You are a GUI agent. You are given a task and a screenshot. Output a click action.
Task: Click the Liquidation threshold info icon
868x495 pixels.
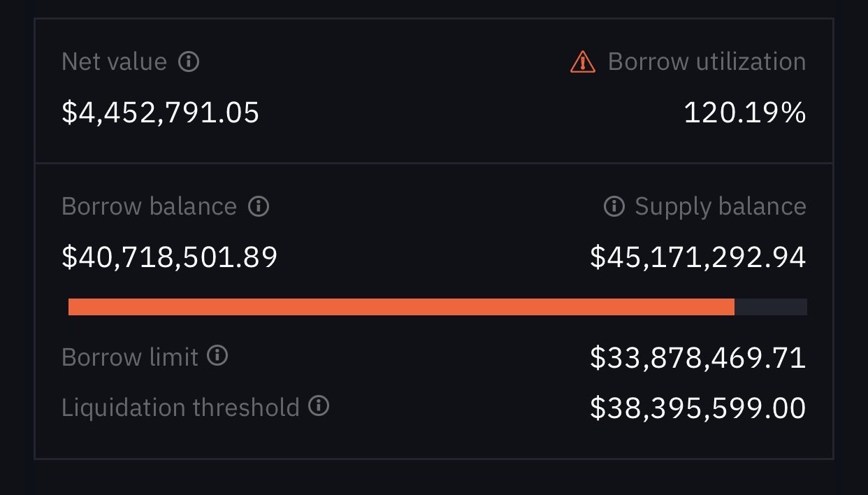(x=319, y=406)
